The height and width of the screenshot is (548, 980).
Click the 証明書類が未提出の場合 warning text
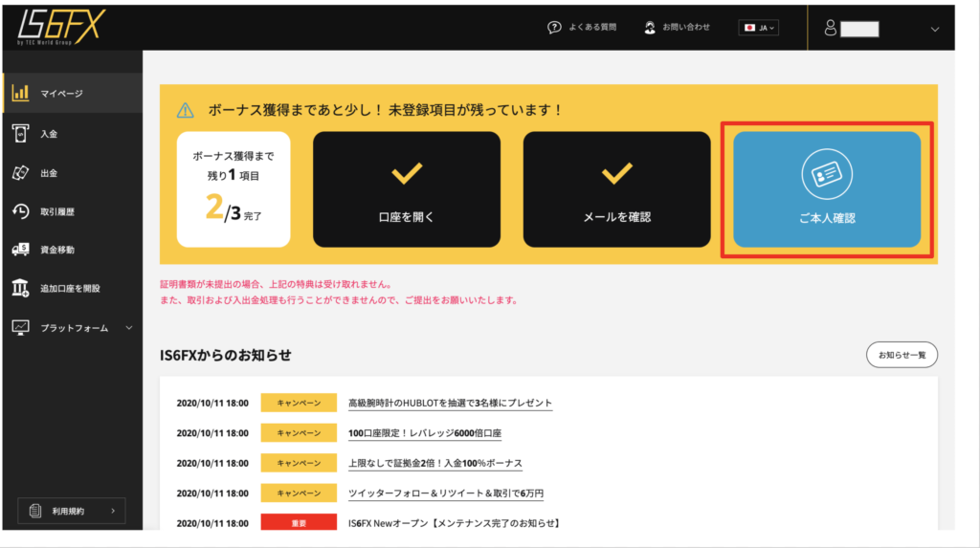[278, 284]
